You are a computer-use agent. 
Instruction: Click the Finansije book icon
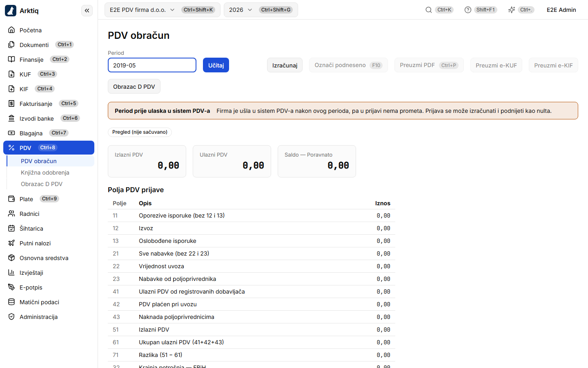coord(11,59)
